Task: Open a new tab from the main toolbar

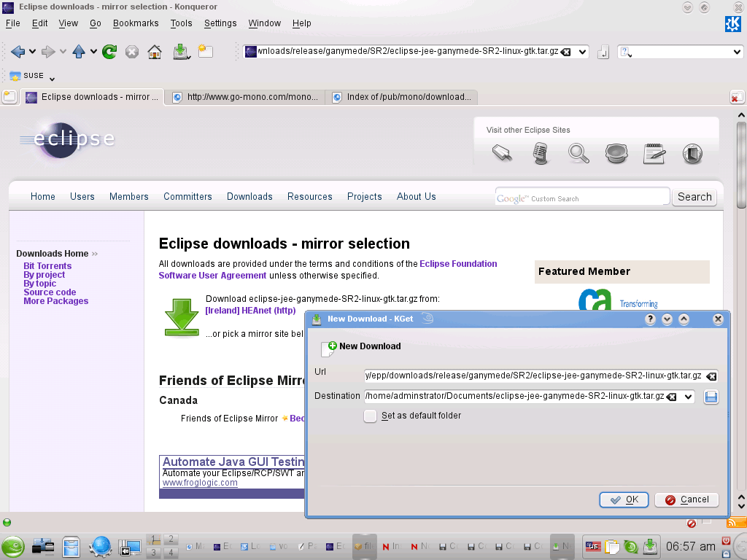Action: click(x=205, y=51)
